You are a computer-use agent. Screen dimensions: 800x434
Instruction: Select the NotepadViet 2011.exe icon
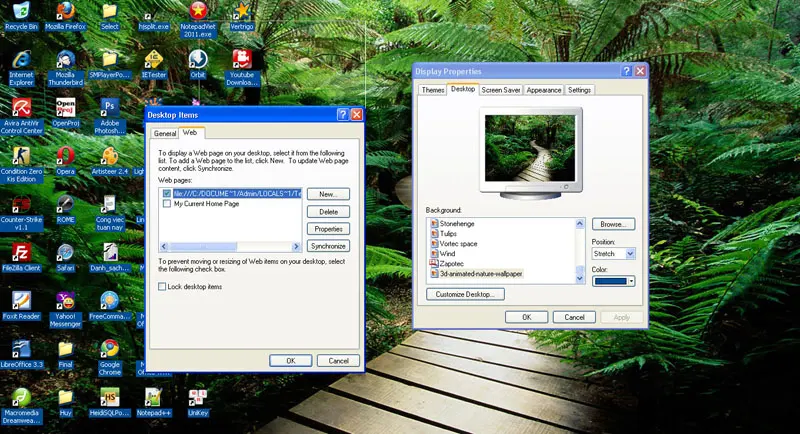pyautogui.click(x=198, y=19)
